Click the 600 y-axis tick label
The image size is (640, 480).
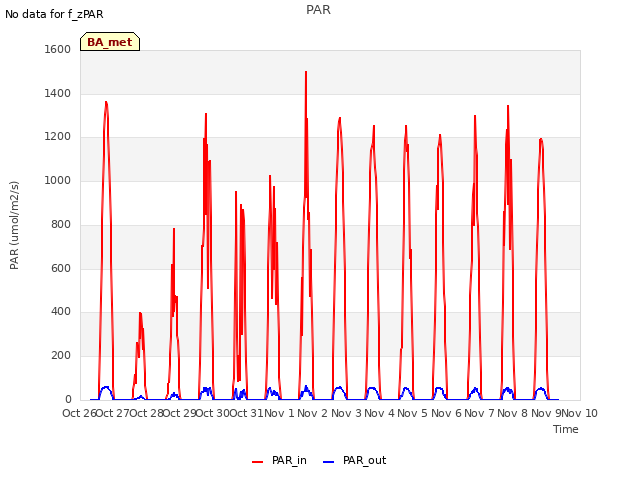click(61, 268)
